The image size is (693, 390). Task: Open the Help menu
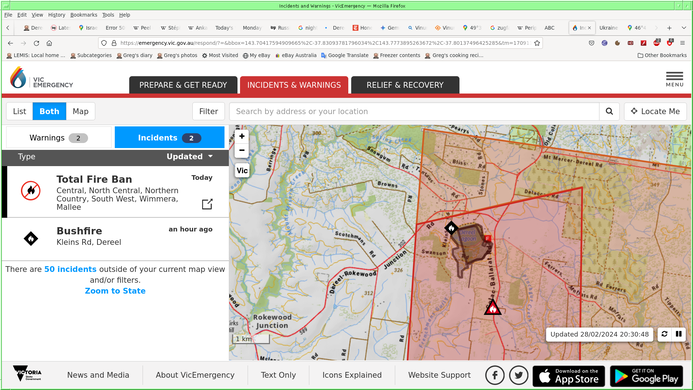[125, 15]
